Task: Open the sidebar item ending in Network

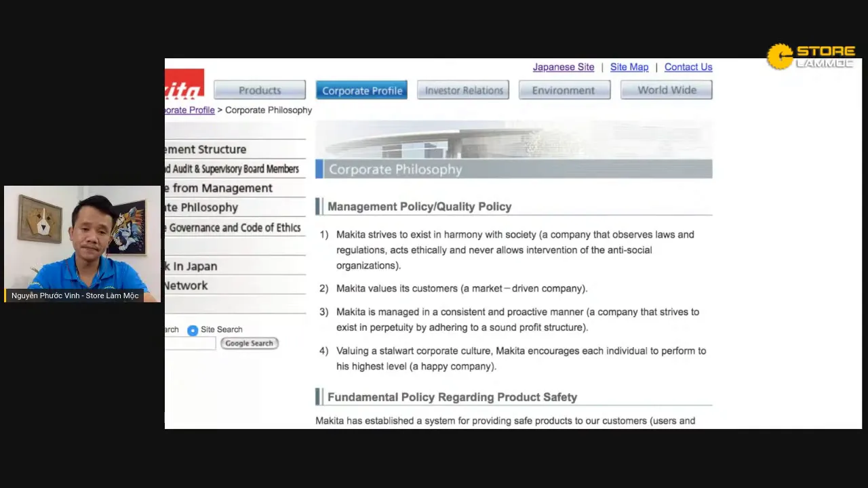Action: 235,285
